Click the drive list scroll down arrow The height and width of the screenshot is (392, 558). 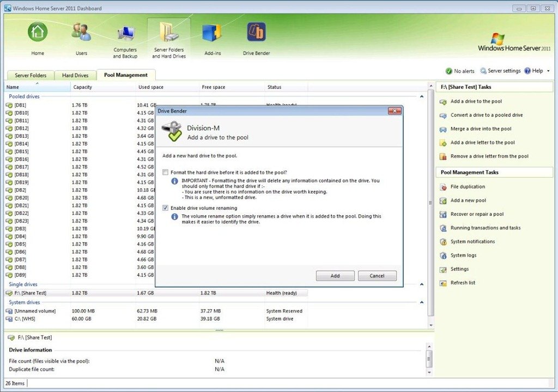430,325
